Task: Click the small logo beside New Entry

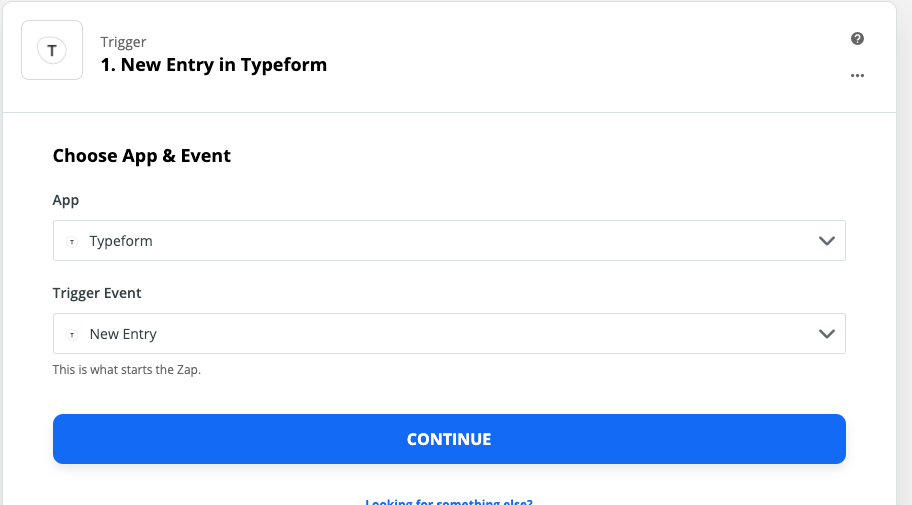Action: 71,334
